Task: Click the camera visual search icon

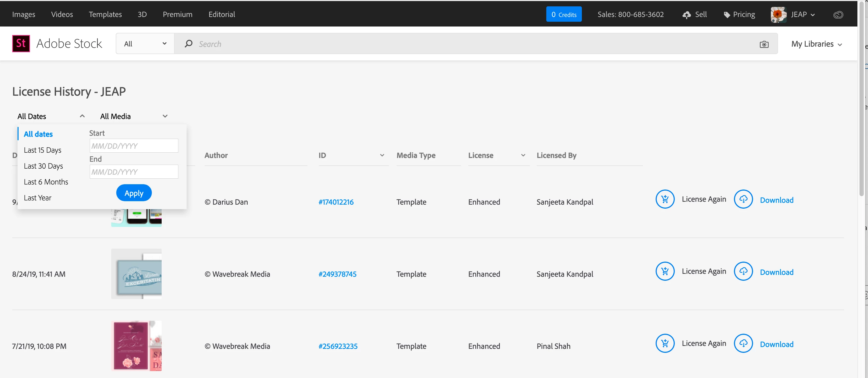Action: tap(764, 44)
